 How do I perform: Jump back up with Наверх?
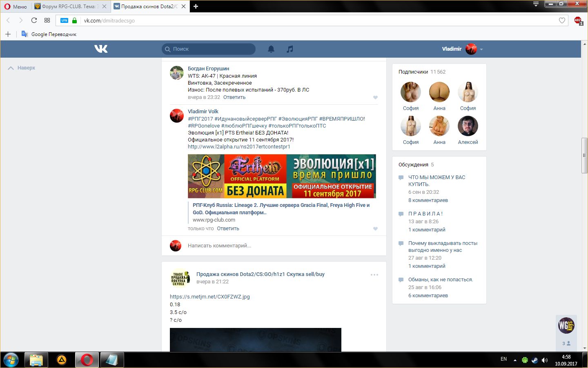(22, 68)
